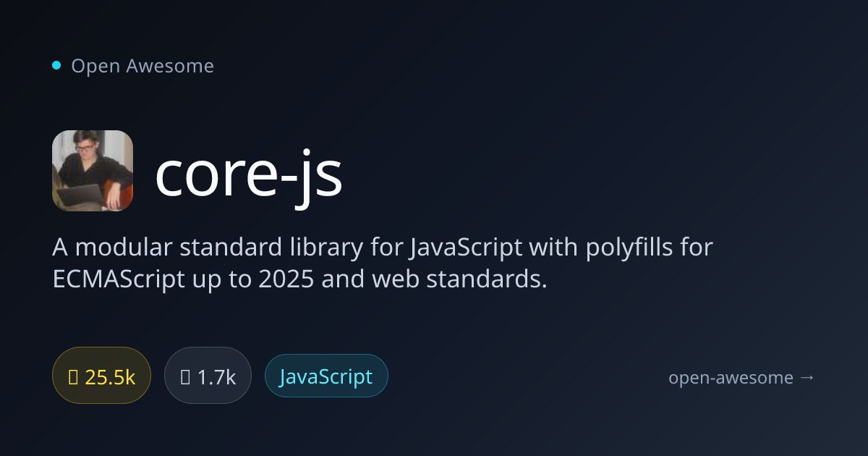Open the open-awesome arrow link
868x456 pixels.
(x=741, y=377)
